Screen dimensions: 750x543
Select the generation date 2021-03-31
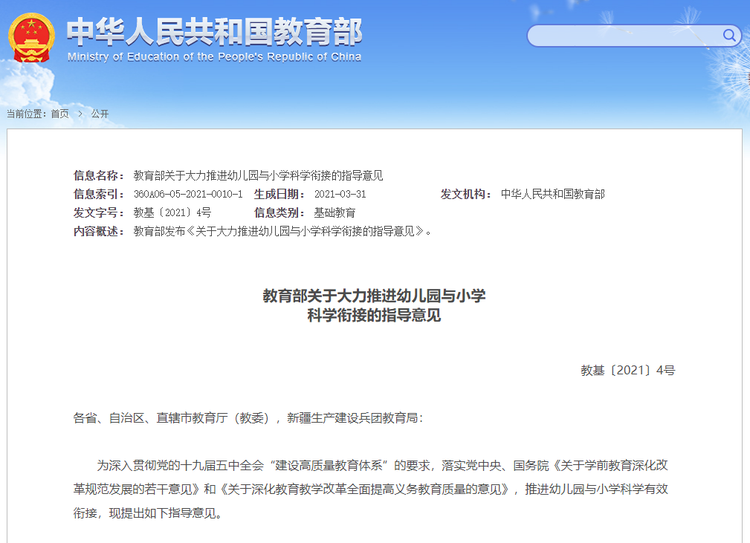coord(340,194)
